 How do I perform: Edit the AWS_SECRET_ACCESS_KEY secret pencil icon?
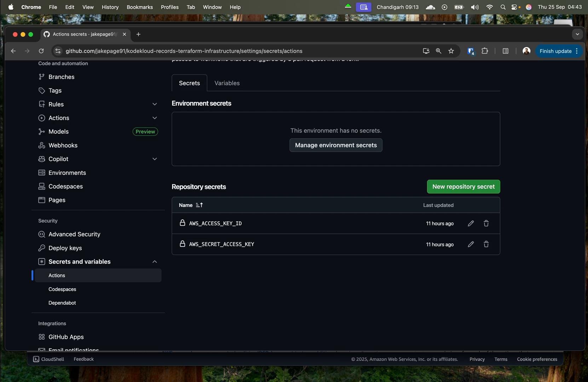click(471, 244)
